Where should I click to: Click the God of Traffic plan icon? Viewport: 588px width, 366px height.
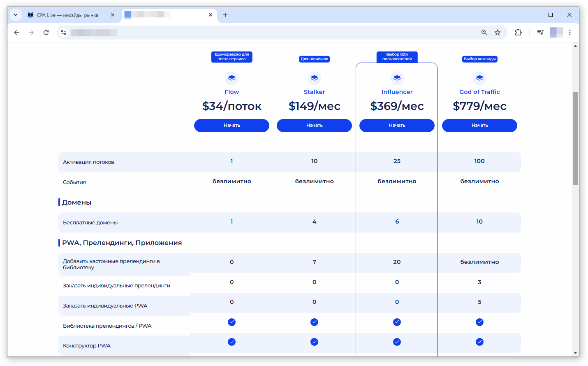479,78
